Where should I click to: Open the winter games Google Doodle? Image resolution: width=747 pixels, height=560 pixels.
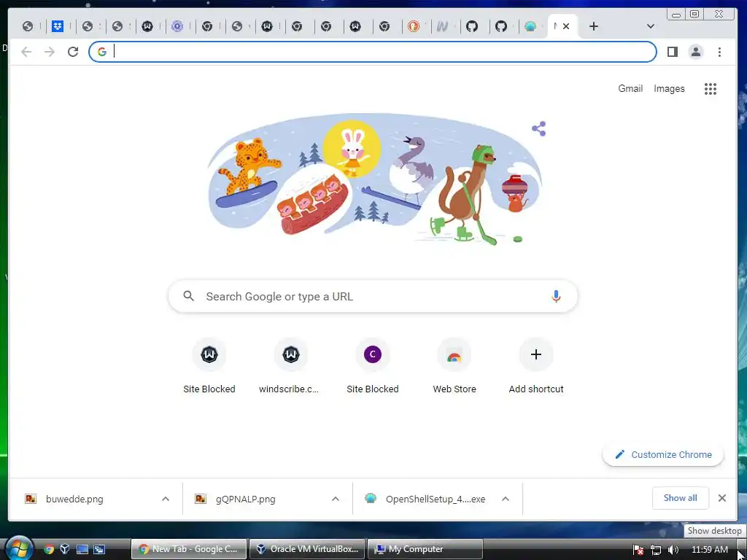click(374, 179)
